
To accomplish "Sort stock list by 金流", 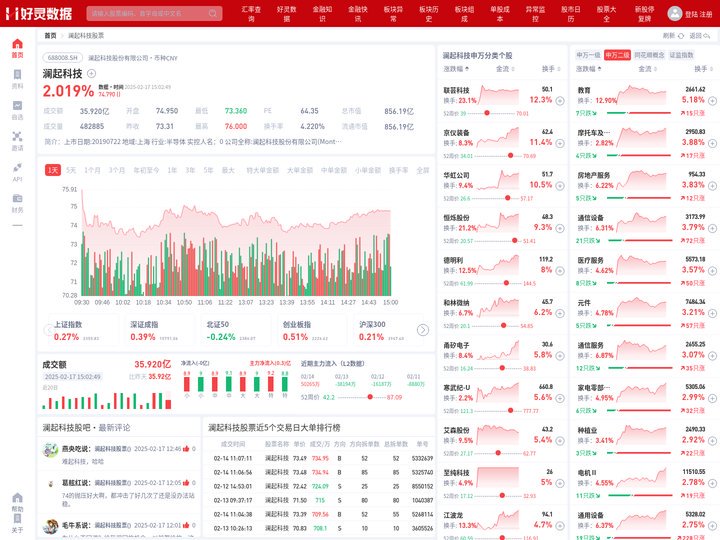I will pyautogui.click(x=505, y=69).
